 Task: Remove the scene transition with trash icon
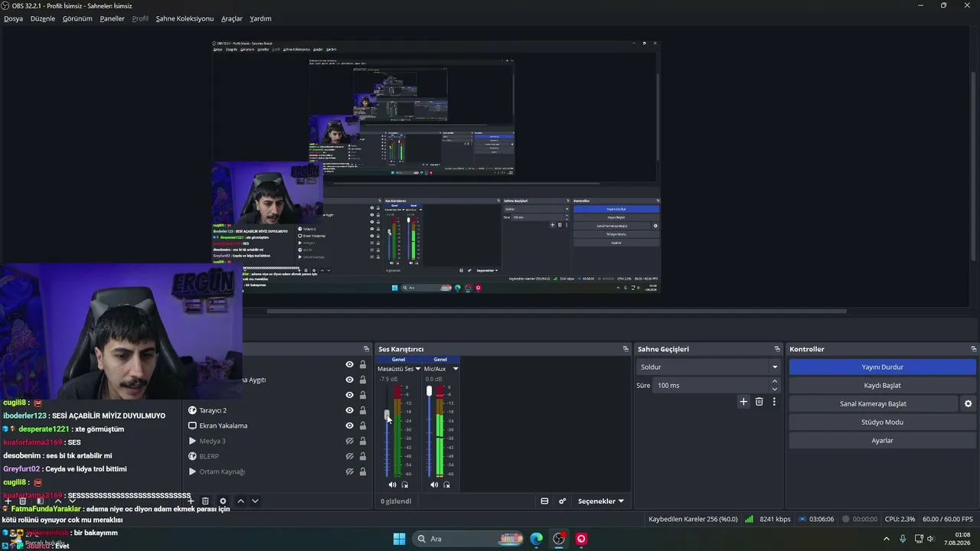click(759, 402)
